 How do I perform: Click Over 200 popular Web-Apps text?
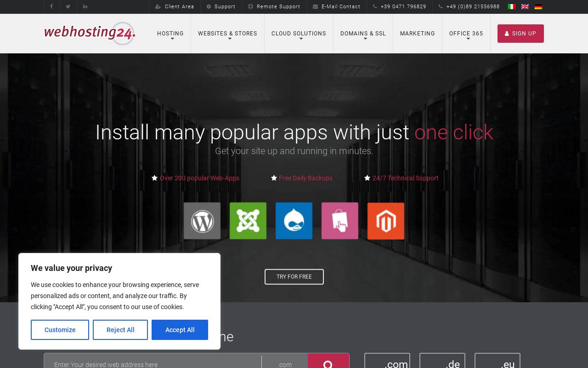pos(199,178)
